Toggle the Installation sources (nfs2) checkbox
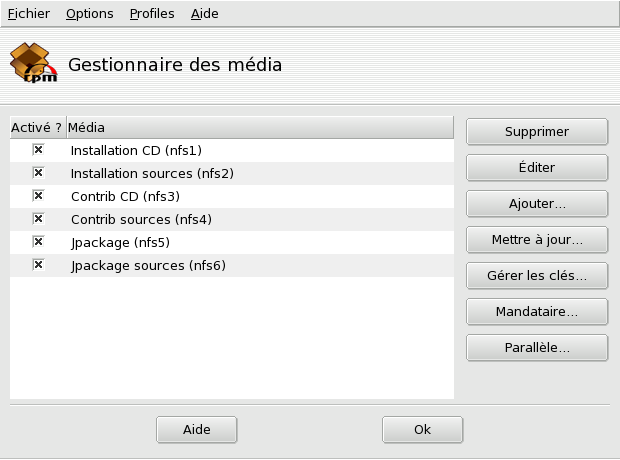The height and width of the screenshot is (460, 620). pos(38,173)
